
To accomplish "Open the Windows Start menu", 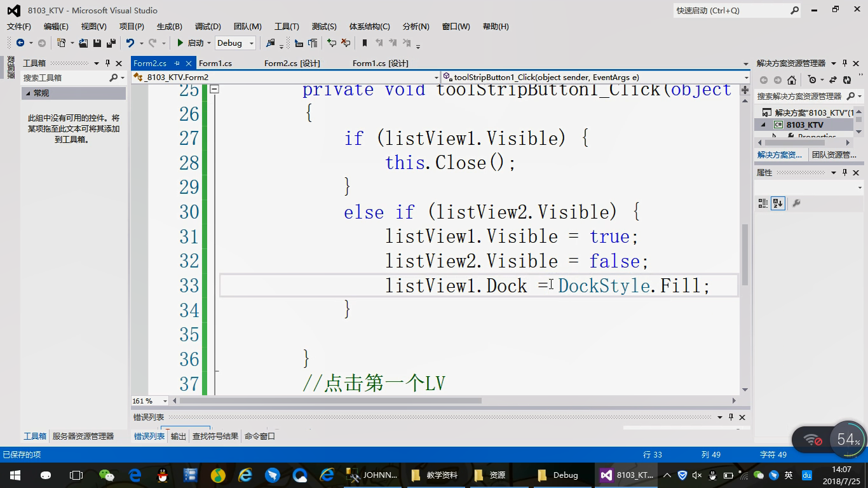I will (x=15, y=475).
